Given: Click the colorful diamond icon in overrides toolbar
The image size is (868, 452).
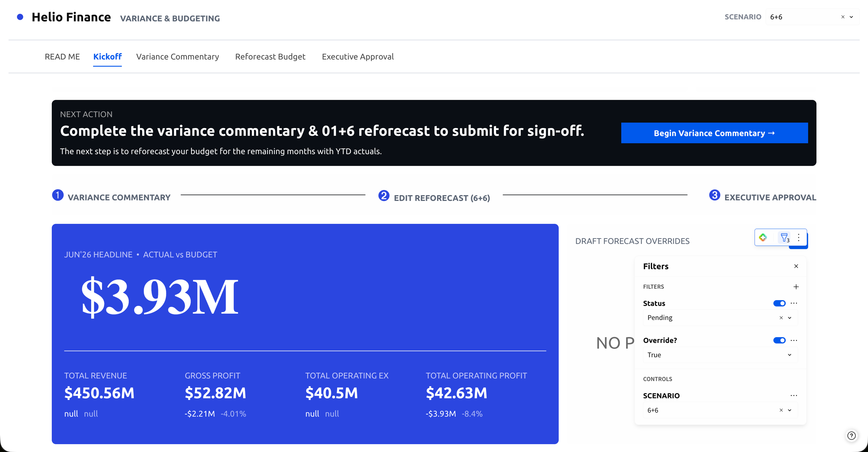Looking at the screenshot, I should point(763,237).
